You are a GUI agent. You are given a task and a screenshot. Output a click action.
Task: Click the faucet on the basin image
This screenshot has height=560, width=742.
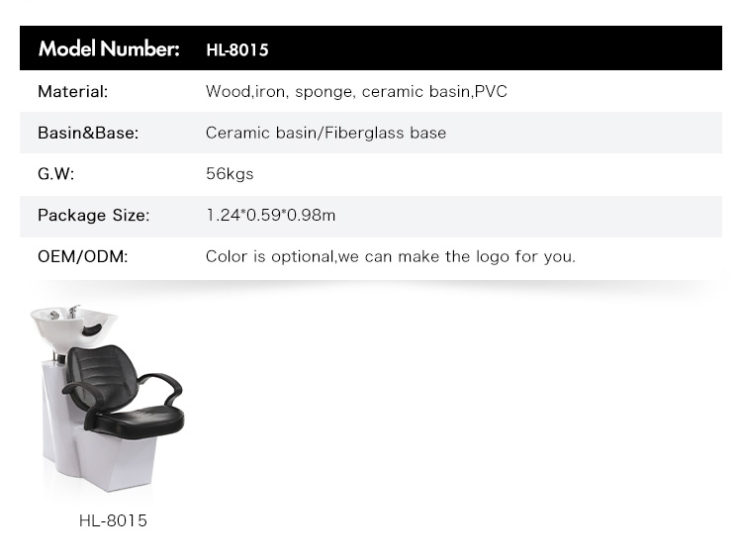74,311
